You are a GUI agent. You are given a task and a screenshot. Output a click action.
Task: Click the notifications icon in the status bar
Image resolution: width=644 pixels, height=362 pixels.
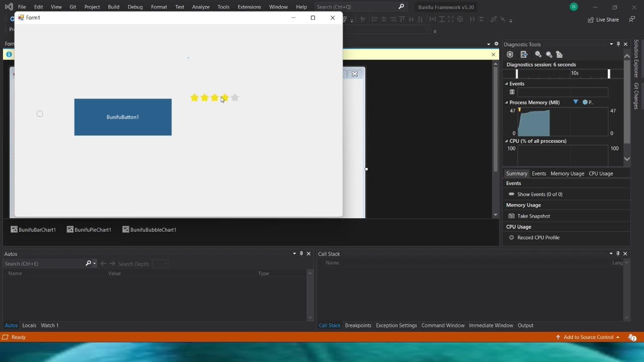pos(632,337)
